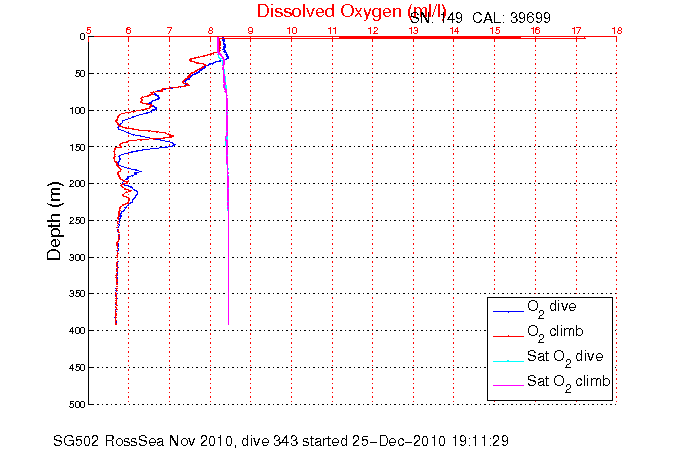Viewport: 681px width, 454px height.
Task: Click depth tick label 400
Action: point(77,331)
